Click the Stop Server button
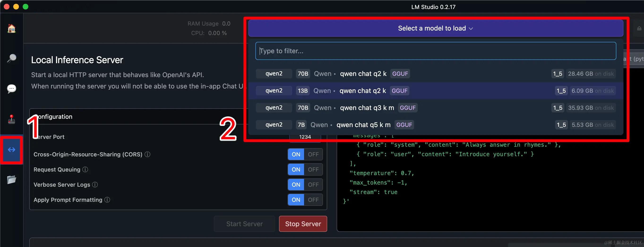This screenshot has width=644, height=247. (x=303, y=224)
